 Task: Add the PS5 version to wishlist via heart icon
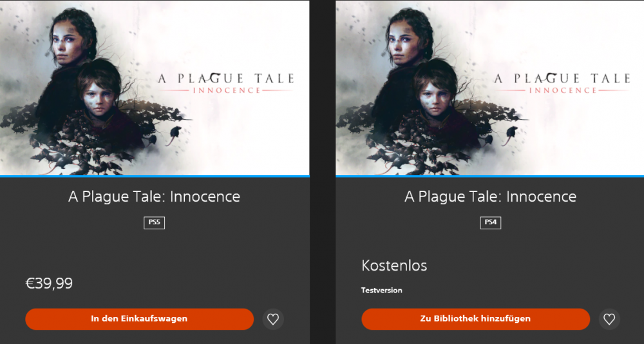click(x=273, y=319)
